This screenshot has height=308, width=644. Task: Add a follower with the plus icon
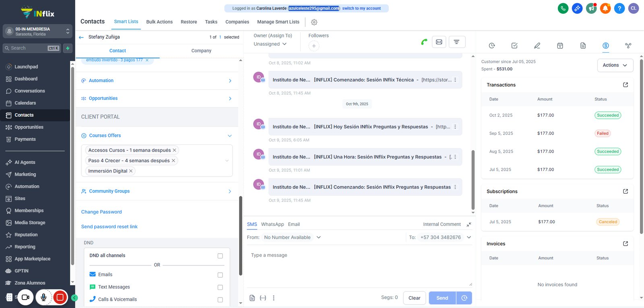[x=314, y=46]
